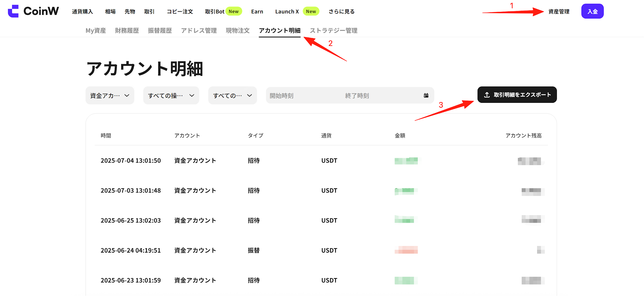
Task: Open 相場 in top navigation
Action: (x=110, y=12)
